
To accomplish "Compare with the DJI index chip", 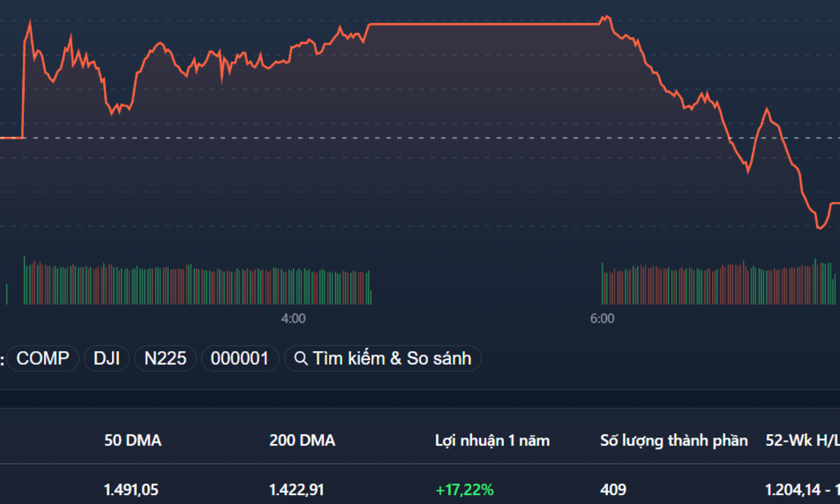I will click(106, 358).
